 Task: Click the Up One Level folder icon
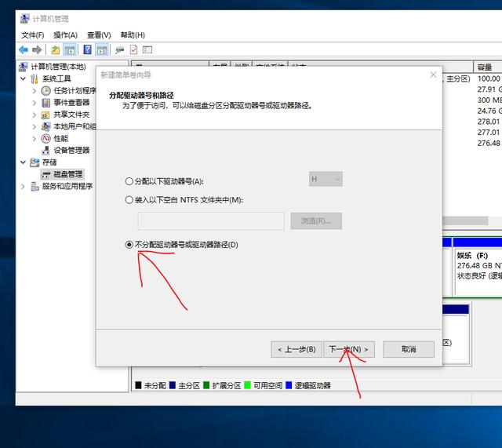coord(56,50)
